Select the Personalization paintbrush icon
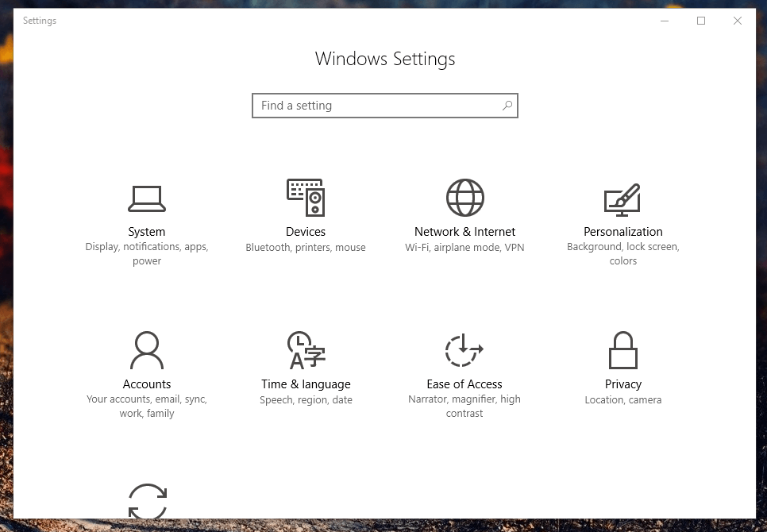 coord(622,199)
